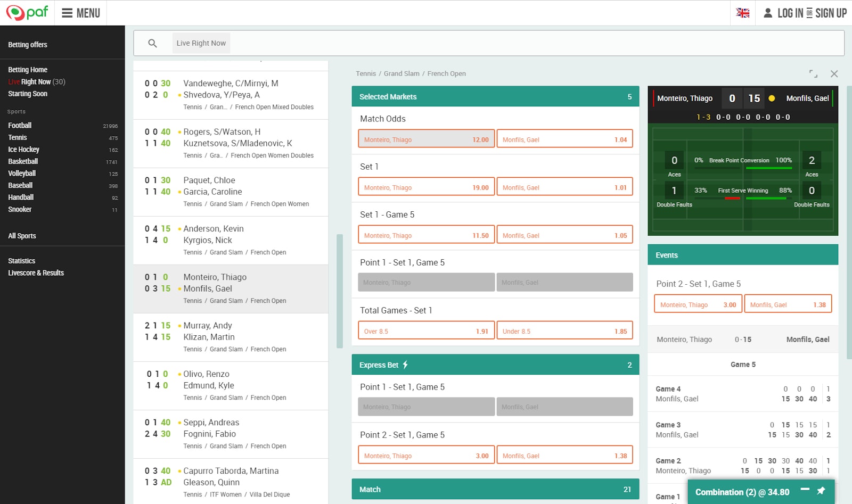
Task: Click LOG IN at top right
Action: tap(792, 12)
